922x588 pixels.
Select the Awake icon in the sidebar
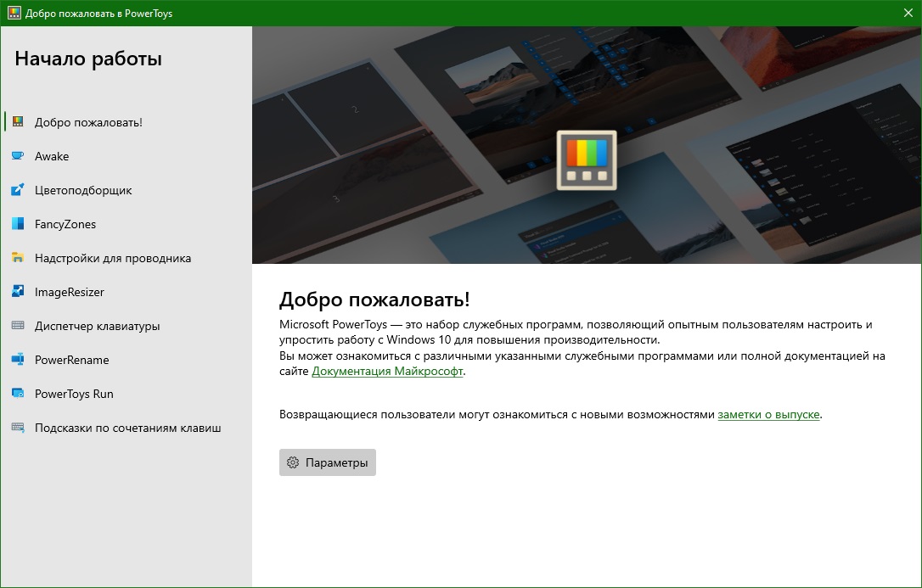pyautogui.click(x=20, y=156)
